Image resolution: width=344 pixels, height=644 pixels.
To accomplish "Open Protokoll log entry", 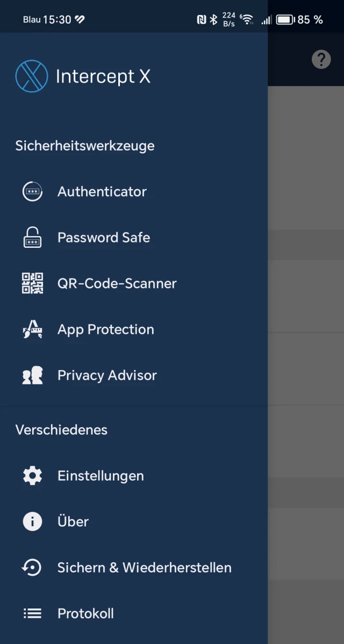I will coord(85,613).
